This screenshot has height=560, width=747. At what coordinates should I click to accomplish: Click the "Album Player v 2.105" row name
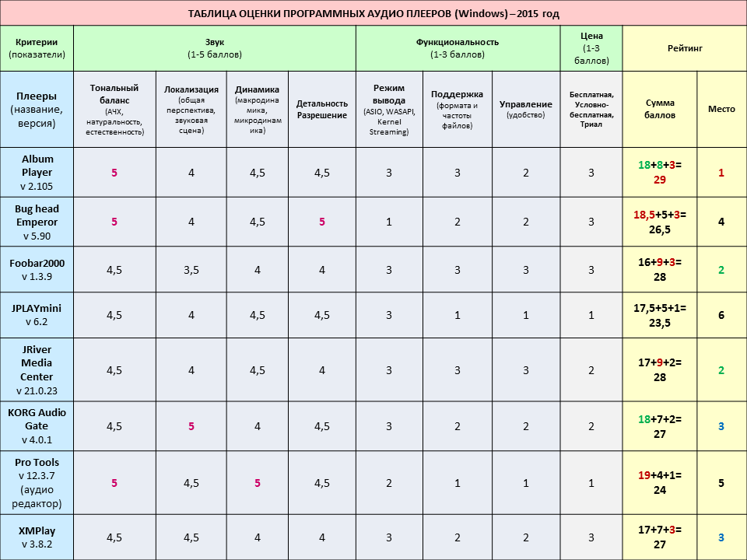click(37, 173)
